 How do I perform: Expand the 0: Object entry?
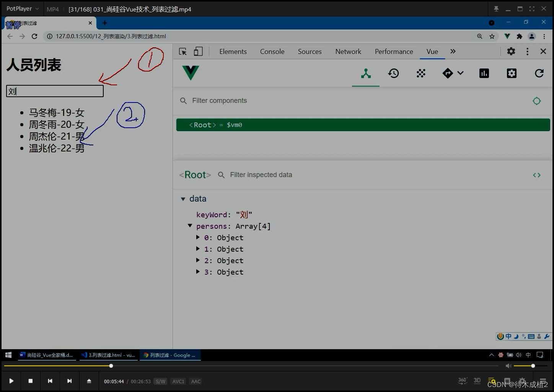(x=198, y=237)
